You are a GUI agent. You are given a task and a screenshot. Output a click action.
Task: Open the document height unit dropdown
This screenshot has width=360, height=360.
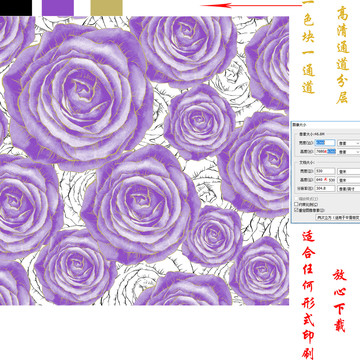(349, 180)
